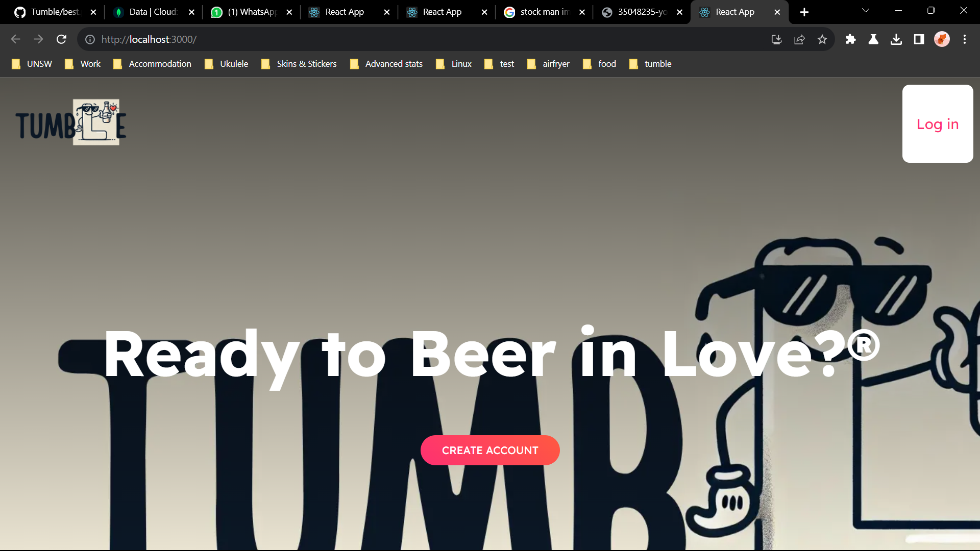Viewport: 980px width, 551px height.
Task: Click the reload page icon
Action: (x=61, y=39)
